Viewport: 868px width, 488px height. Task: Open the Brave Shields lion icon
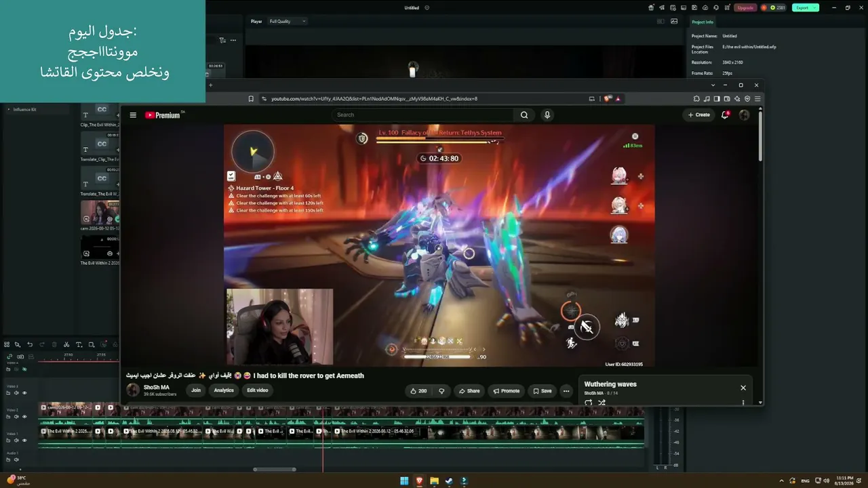(x=607, y=99)
